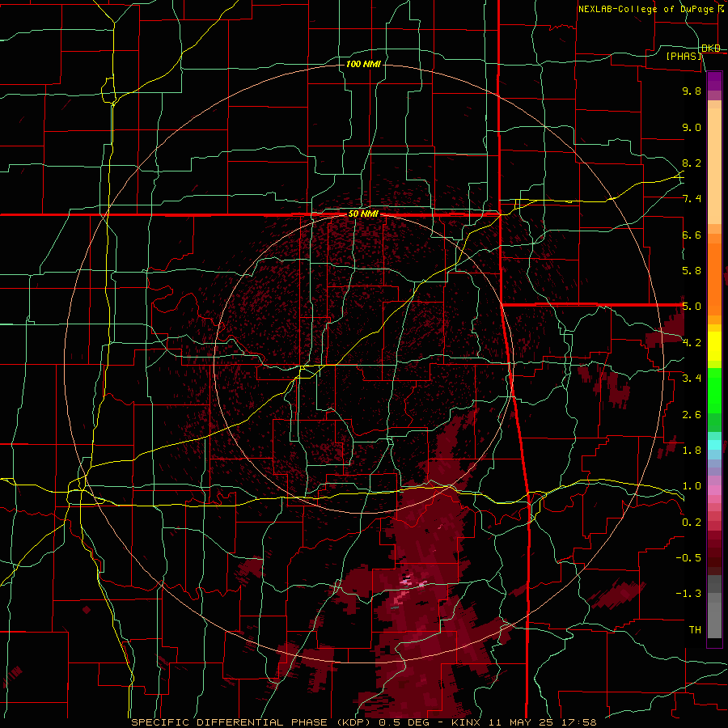Image resolution: width=728 pixels, height=728 pixels.
Task: Click the 6.6 value on the color scale
Action: (692, 235)
